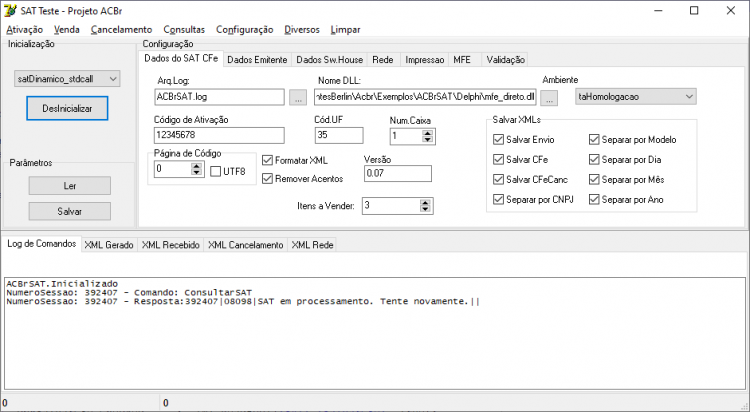The height and width of the screenshot is (412, 750).
Task: Click the SAT em processamento response line
Action: [x=243, y=301]
